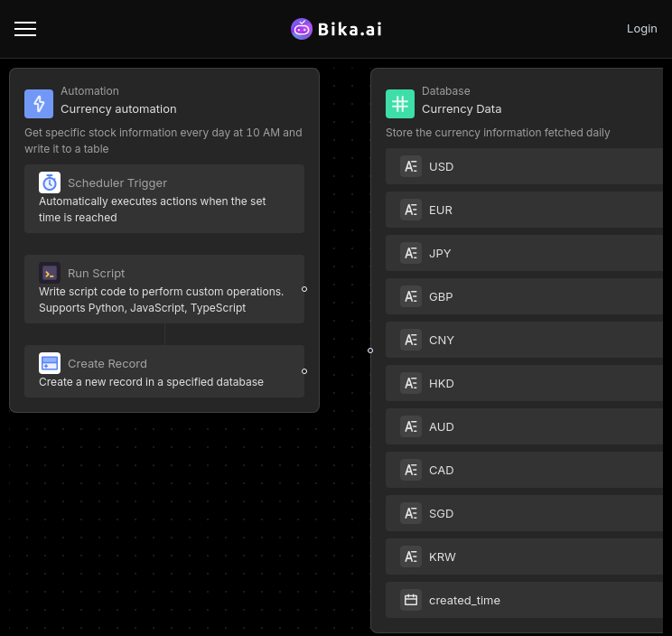Click the Create Record title text

pos(107,364)
